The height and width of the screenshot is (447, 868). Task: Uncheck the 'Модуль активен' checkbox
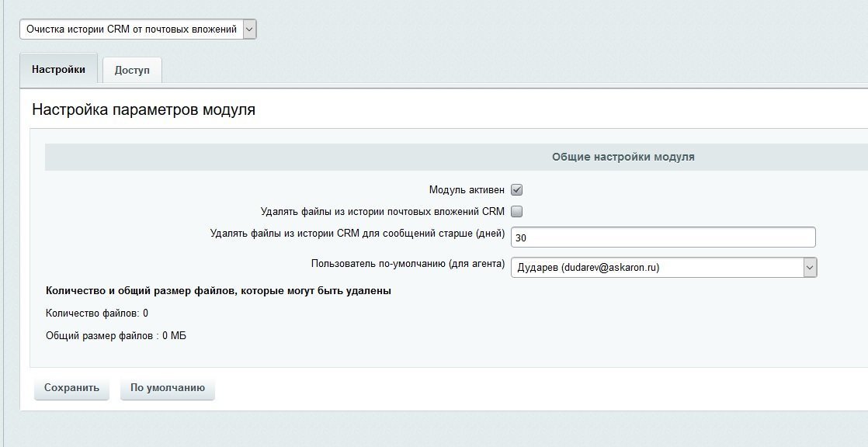click(517, 189)
